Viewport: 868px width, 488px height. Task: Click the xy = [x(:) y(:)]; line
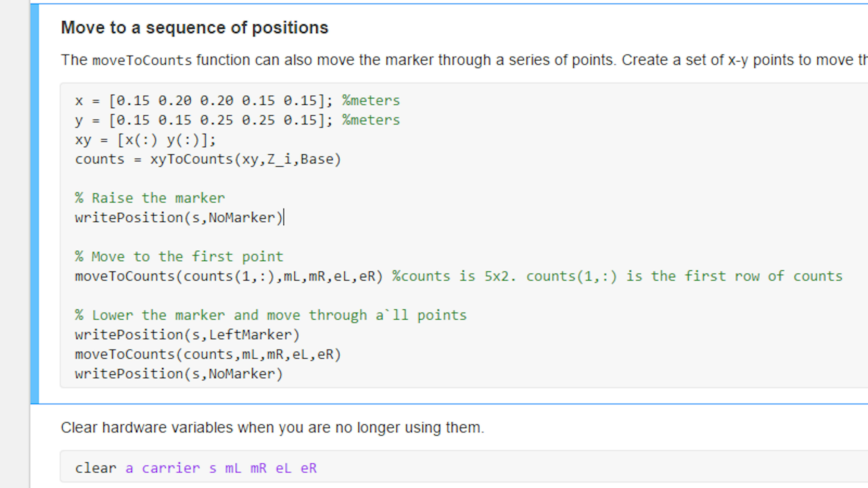pos(145,140)
